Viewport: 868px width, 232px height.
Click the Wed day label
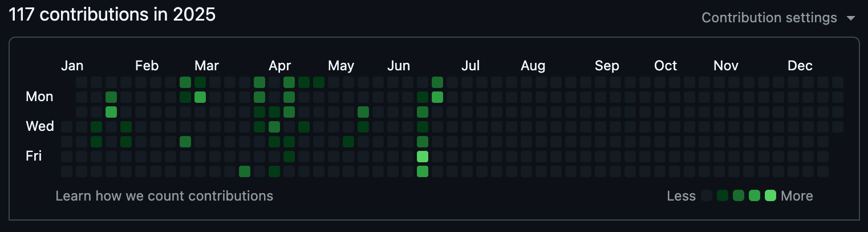click(40, 126)
